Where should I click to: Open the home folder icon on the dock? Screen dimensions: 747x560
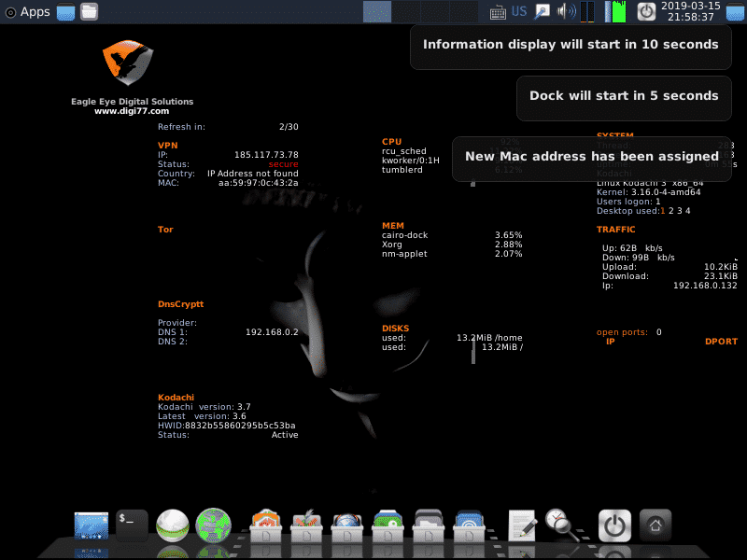coord(655,525)
